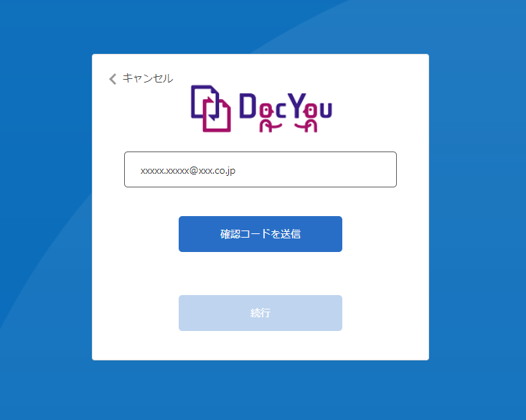Click the person-shaped 'o' in Doc

(268, 118)
